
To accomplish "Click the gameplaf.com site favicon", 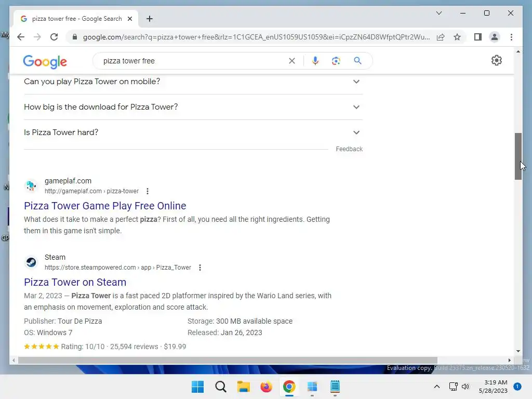I will tap(31, 185).
